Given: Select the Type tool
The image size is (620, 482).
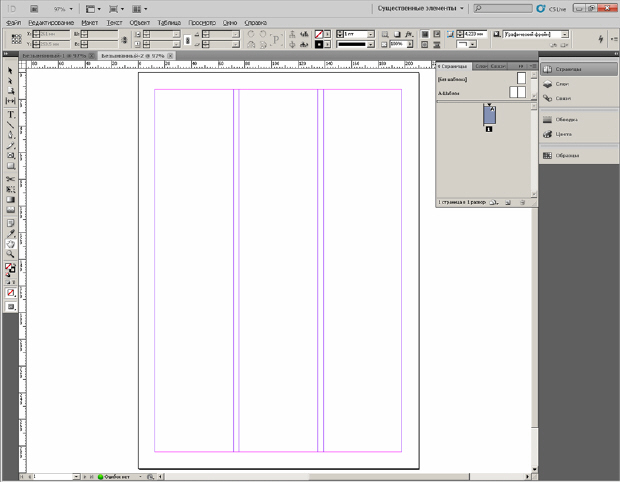Looking at the screenshot, I should click(10, 115).
